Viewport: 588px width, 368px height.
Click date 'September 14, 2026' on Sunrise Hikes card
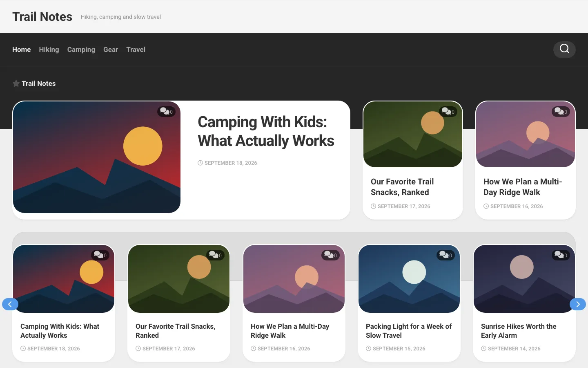coord(514,348)
